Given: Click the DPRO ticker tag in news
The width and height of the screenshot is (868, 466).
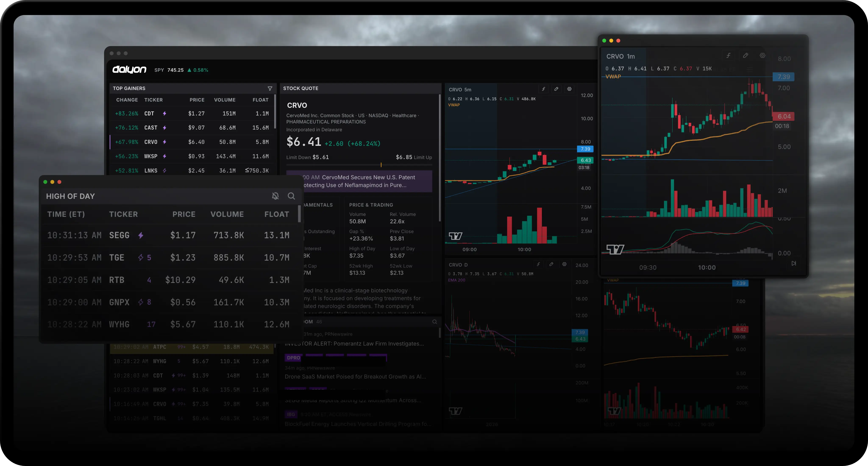Looking at the screenshot, I should pos(293,357).
